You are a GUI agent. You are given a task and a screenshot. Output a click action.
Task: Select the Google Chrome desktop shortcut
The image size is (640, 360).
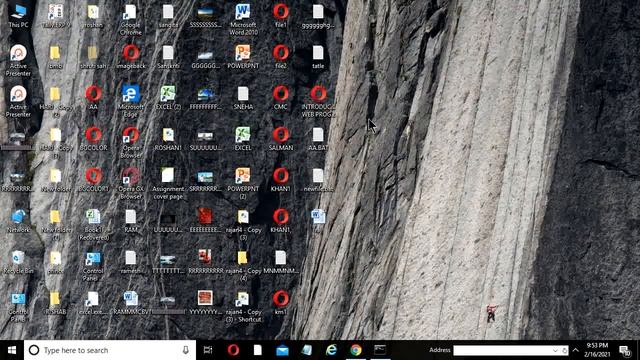(131, 20)
